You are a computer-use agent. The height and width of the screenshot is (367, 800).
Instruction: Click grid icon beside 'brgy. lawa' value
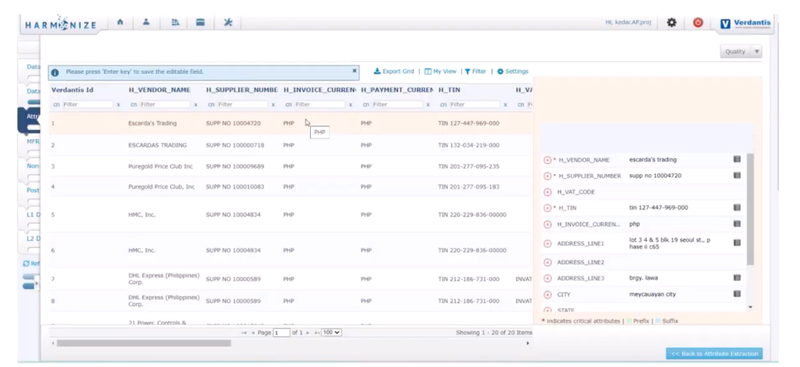[737, 278]
